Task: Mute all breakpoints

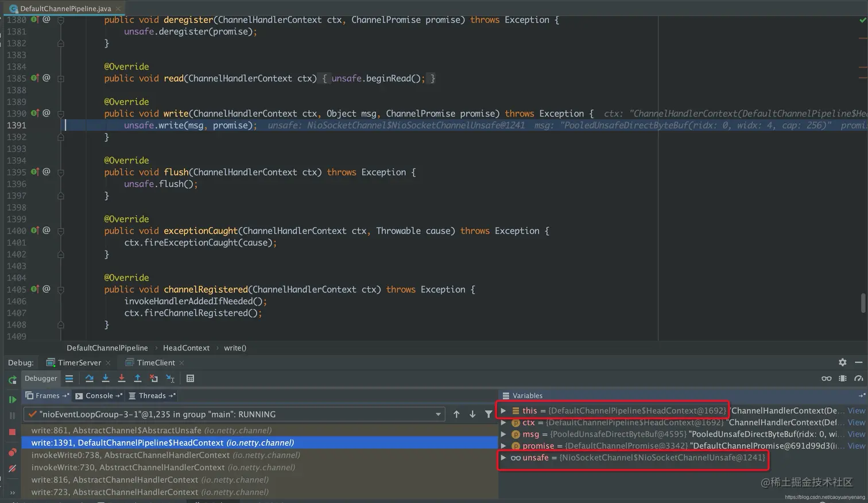Action: [12, 469]
